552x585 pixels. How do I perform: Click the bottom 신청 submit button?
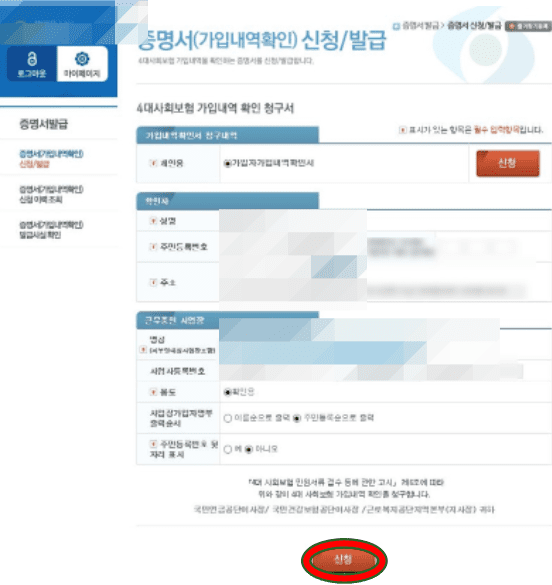tap(344, 560)
